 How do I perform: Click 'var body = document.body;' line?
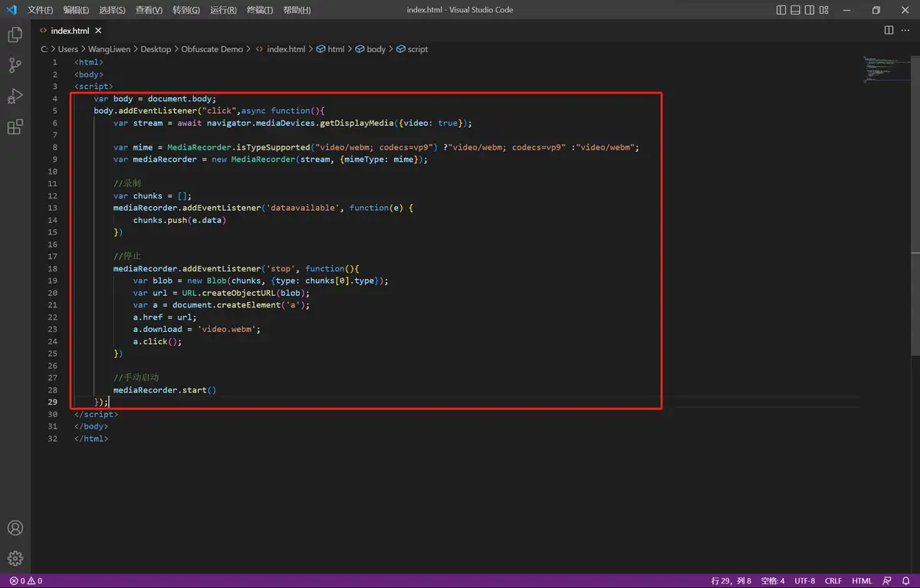click(156, 99)
